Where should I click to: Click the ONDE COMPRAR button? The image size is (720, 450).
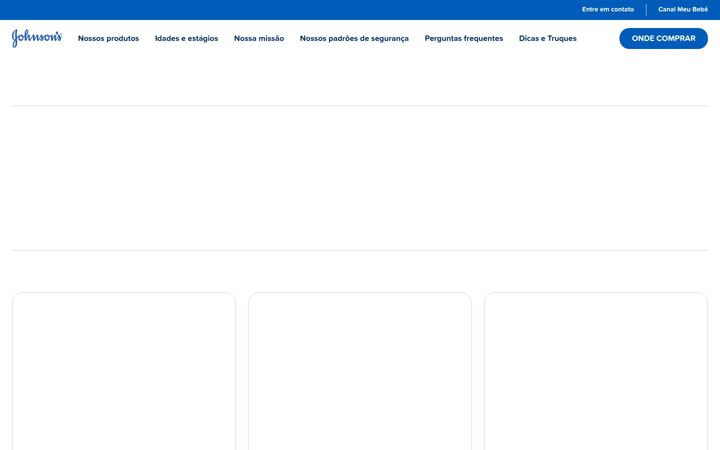pos(664,39)
